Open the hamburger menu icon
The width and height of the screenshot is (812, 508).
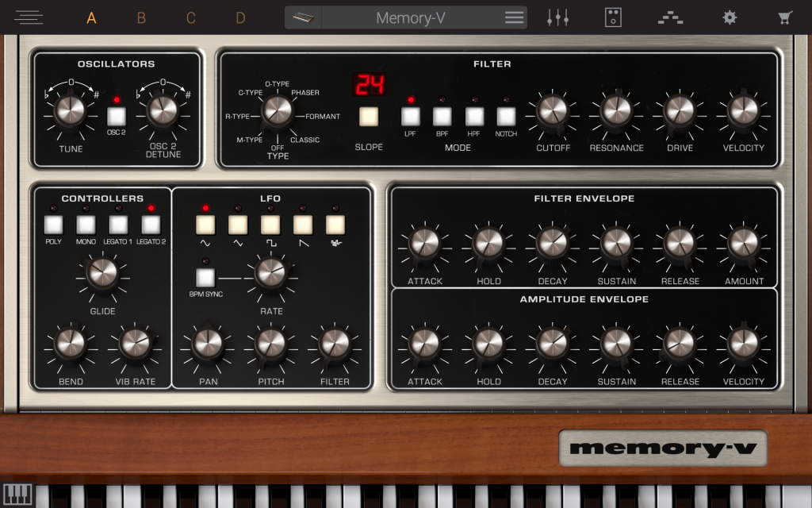pos(29,17)
